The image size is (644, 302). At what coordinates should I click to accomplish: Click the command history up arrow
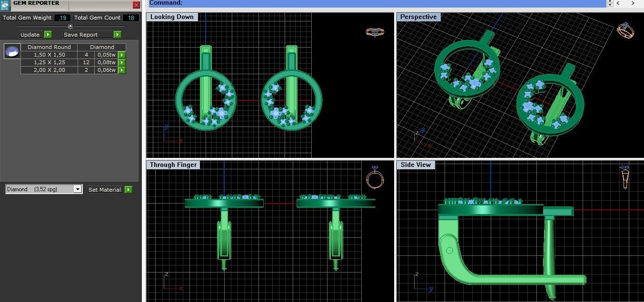(610, 1)
